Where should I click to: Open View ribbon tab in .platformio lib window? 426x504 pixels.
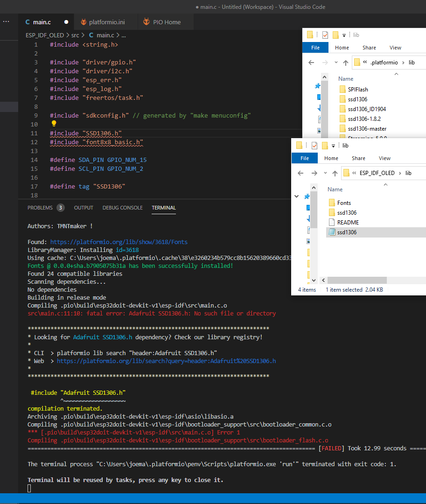tap(395, 48)
